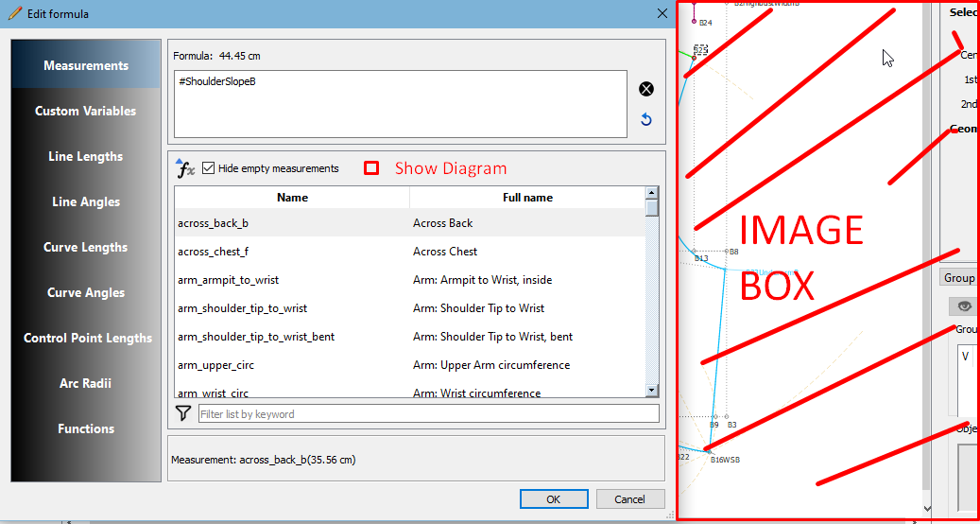This screenshot has height=524, width=980.
Task: Click the fx function wizard icon
Action: [x=185, y=168]
